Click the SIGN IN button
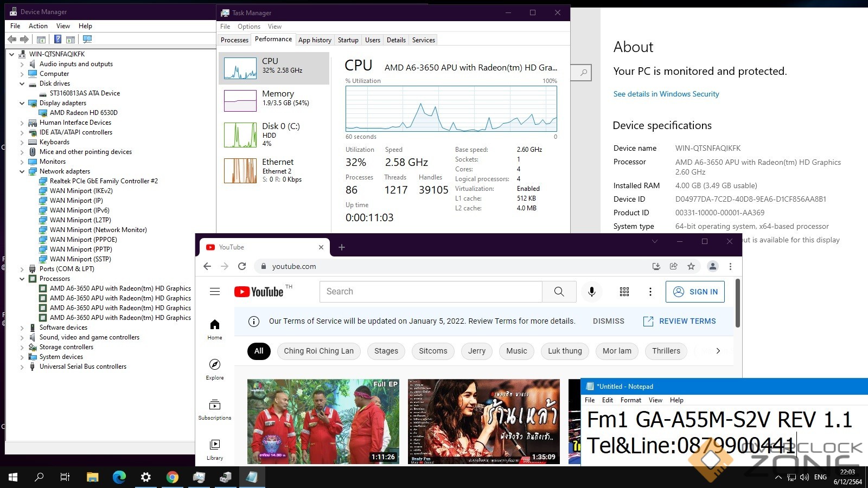 pyautogui.click(x=695, y=292)
